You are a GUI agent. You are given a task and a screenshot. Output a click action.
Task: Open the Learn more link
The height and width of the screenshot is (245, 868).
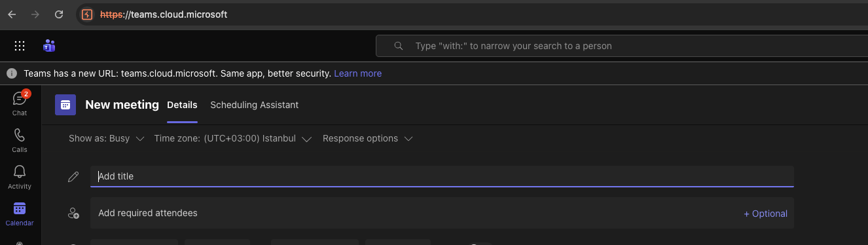coord(357,73)
